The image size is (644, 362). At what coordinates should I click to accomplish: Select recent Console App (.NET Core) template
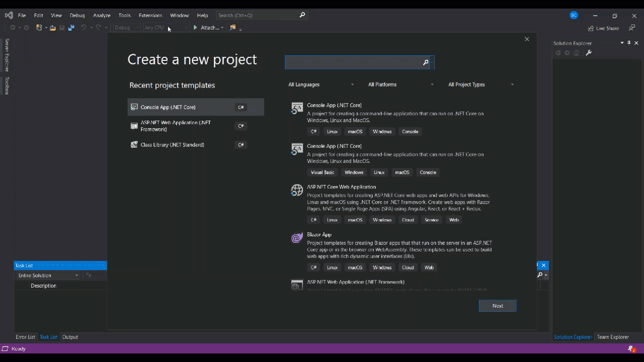coord(196,107)
